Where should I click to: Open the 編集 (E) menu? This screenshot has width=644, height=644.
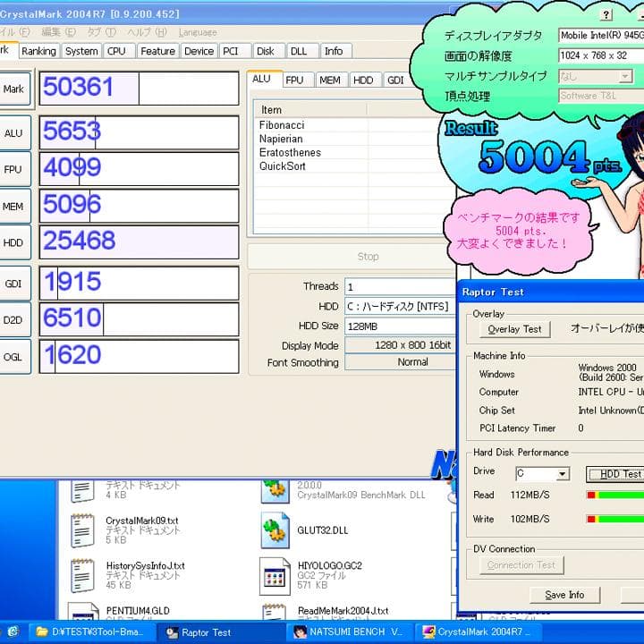(x=59, y=32)
